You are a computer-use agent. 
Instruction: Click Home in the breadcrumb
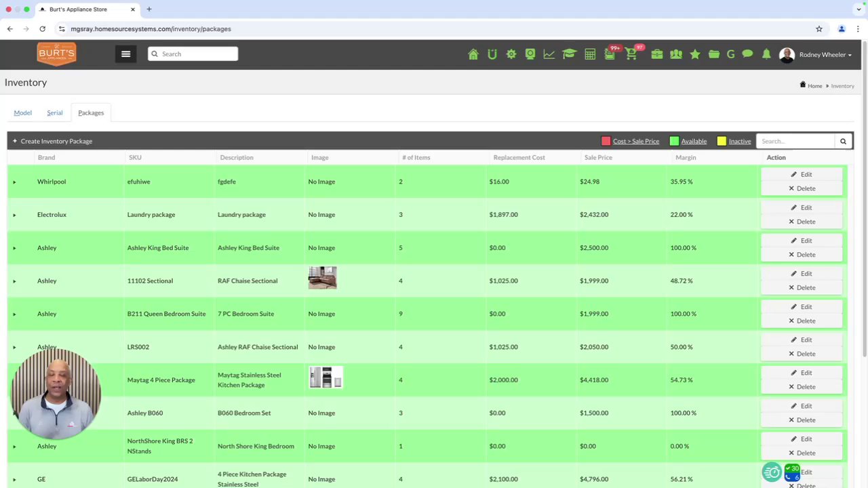pyautogui.click(x=814, y=86)
